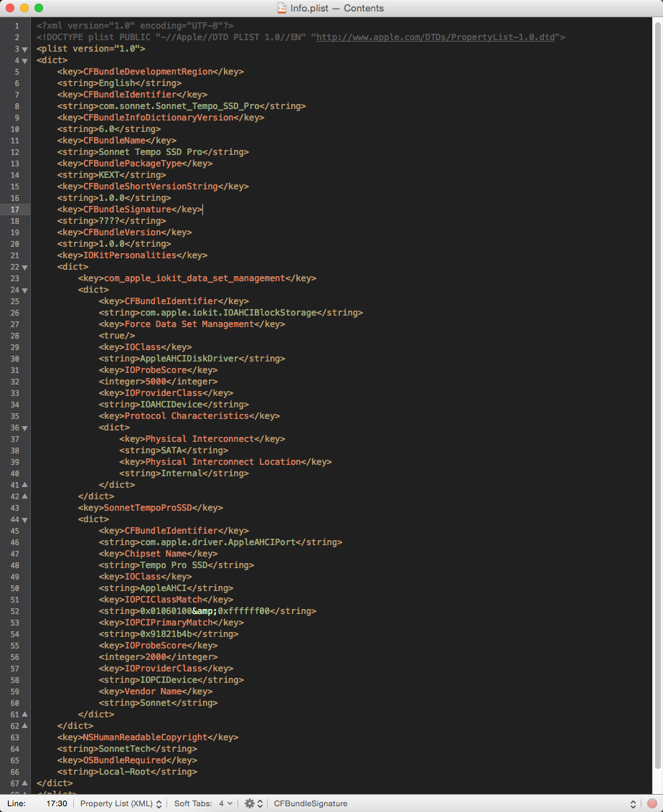This screenshot has height=812, width=663.
Task: Click the English string value
Action: tap(116, 83)
